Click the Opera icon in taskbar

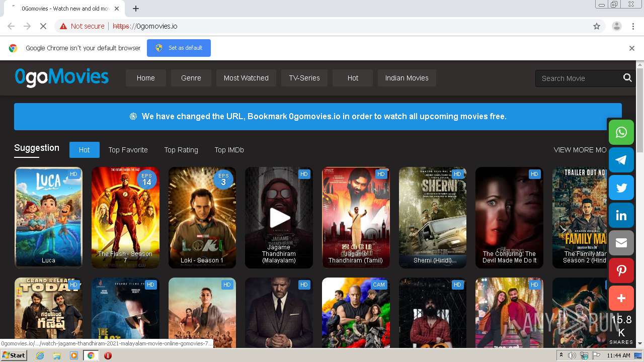click(x=108, y=355)
